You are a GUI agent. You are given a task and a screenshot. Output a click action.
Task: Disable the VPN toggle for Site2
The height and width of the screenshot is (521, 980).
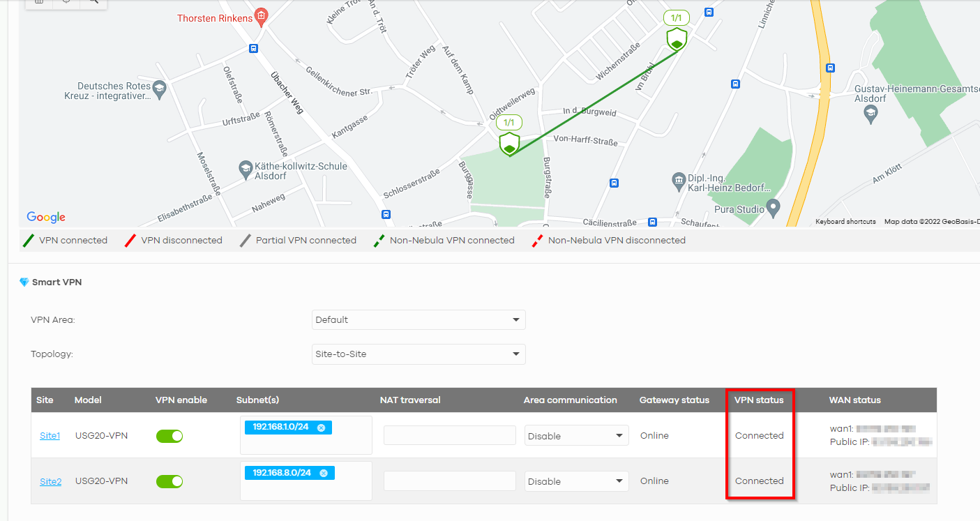(169, 481)
